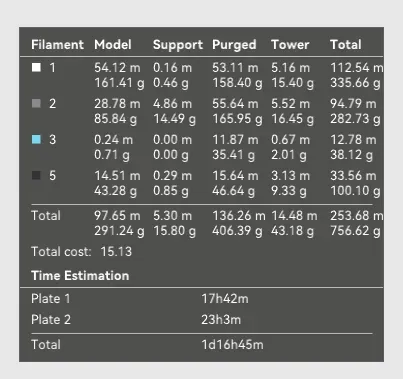Select support weight 14.49 g
Viewport: 403px width, 379px height.
tap(174, 119)
